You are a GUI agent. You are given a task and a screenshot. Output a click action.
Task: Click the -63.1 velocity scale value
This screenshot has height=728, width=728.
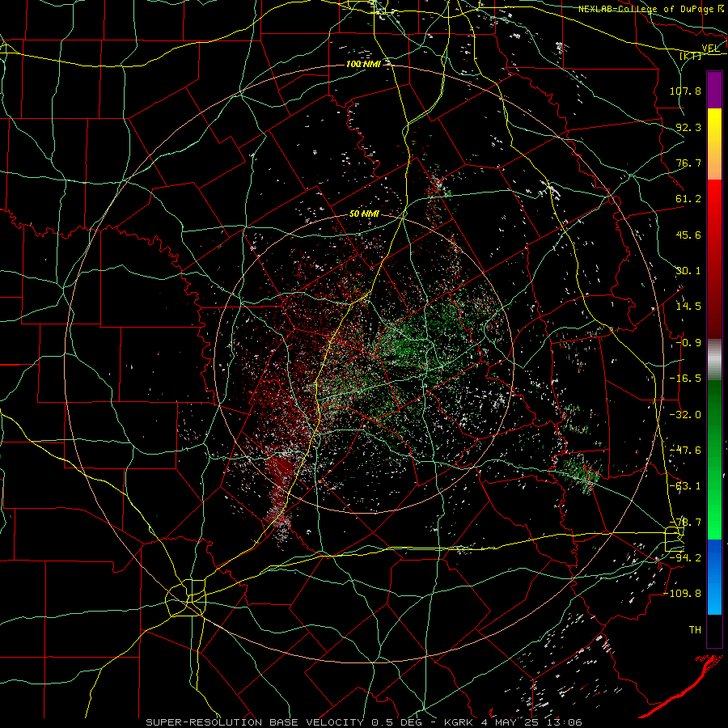[x=685, y=486]
